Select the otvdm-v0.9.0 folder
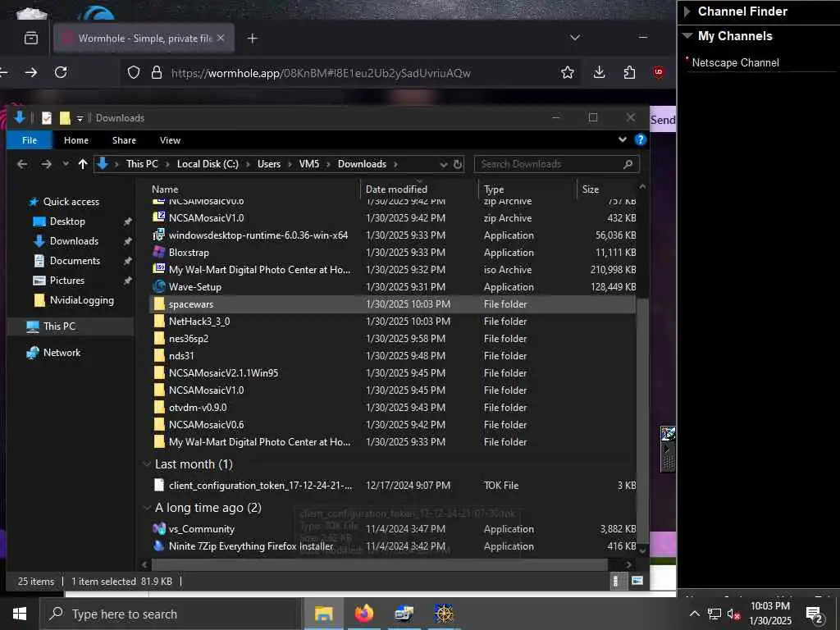 point(198,407)
